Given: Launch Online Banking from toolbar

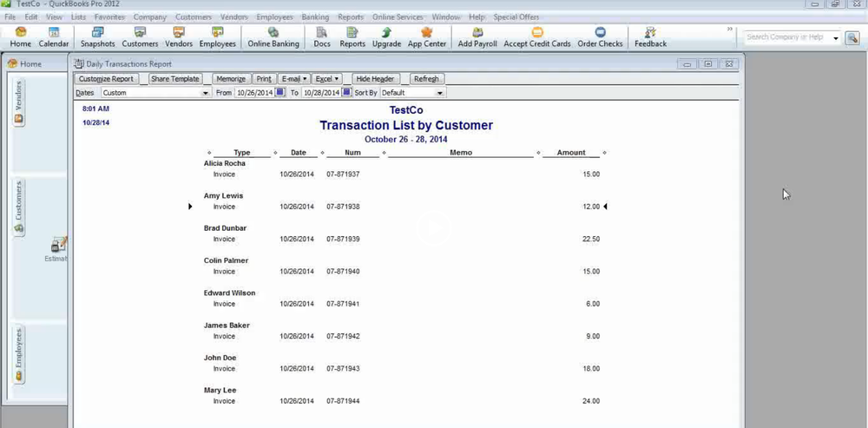Looking at the screenshot, I should pos(273,37).
